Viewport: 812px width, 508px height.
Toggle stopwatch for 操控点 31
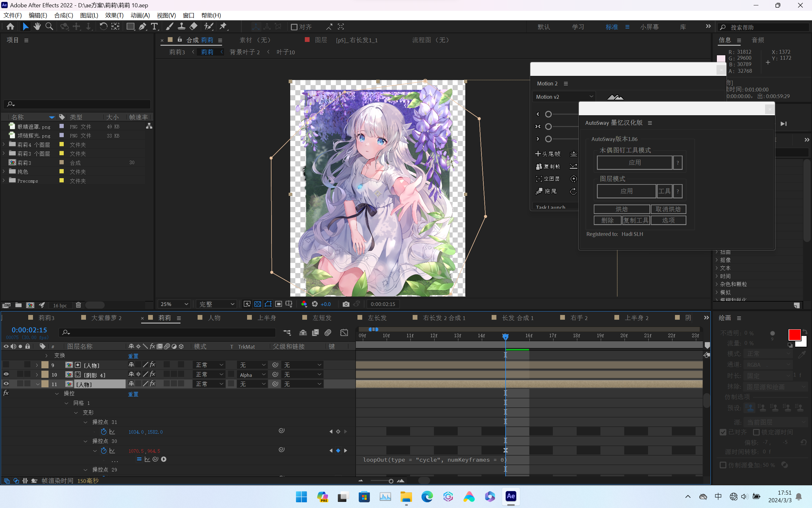[x=104, y=432]
